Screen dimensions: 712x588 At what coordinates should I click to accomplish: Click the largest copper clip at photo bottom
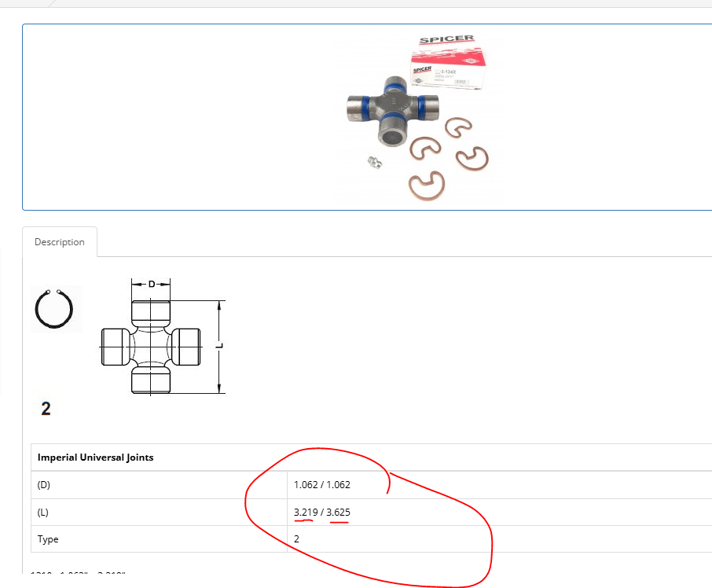(x=428, y=187)
